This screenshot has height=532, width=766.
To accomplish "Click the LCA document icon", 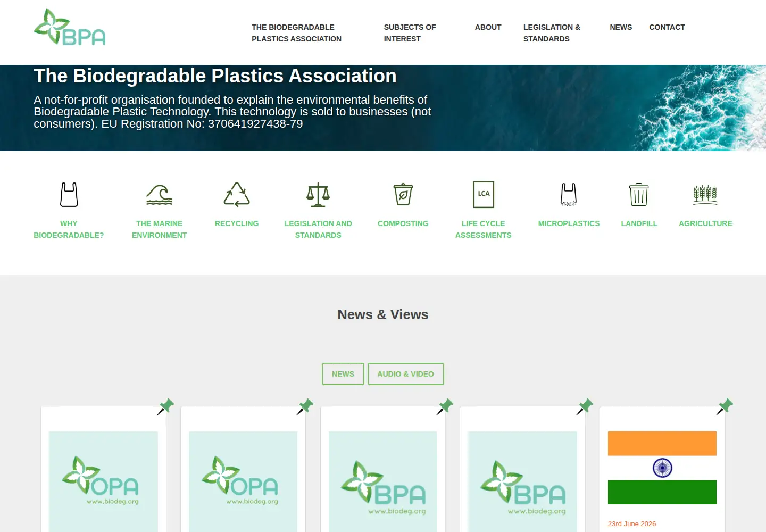I will [484, 194].
